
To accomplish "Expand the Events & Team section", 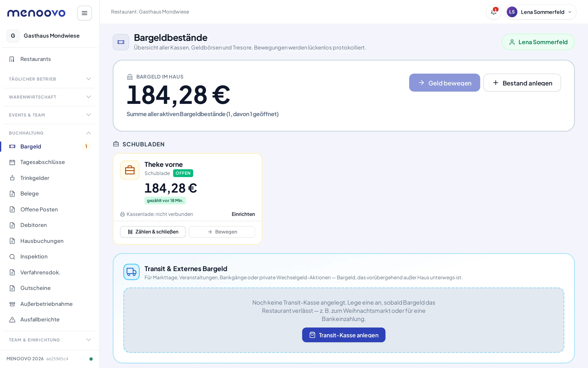I will coord(50,115).
